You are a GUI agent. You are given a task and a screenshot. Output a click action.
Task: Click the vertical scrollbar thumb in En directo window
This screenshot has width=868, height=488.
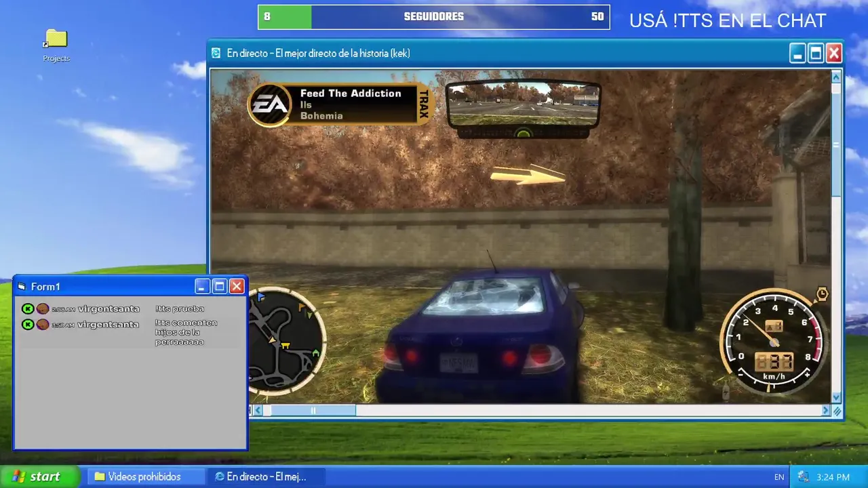(837, 144)
